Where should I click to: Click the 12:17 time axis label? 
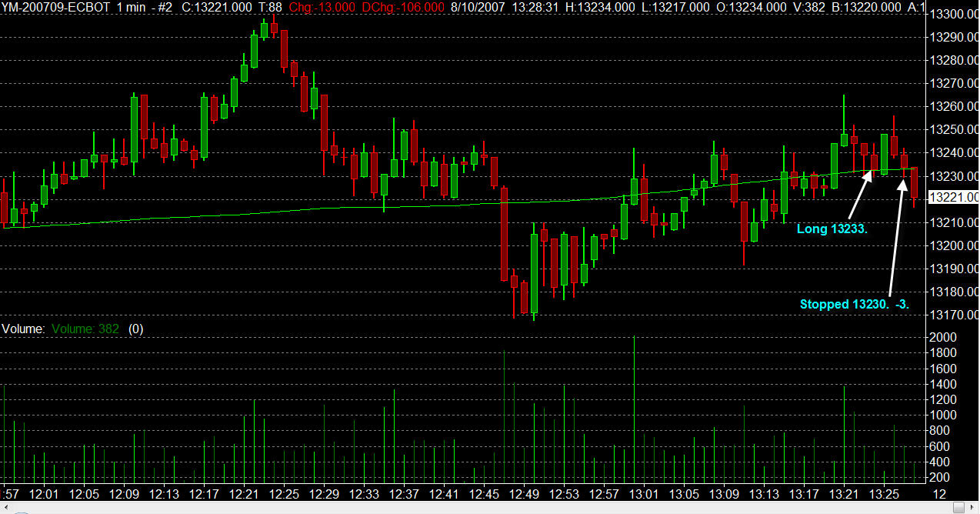tap(204, 493)
